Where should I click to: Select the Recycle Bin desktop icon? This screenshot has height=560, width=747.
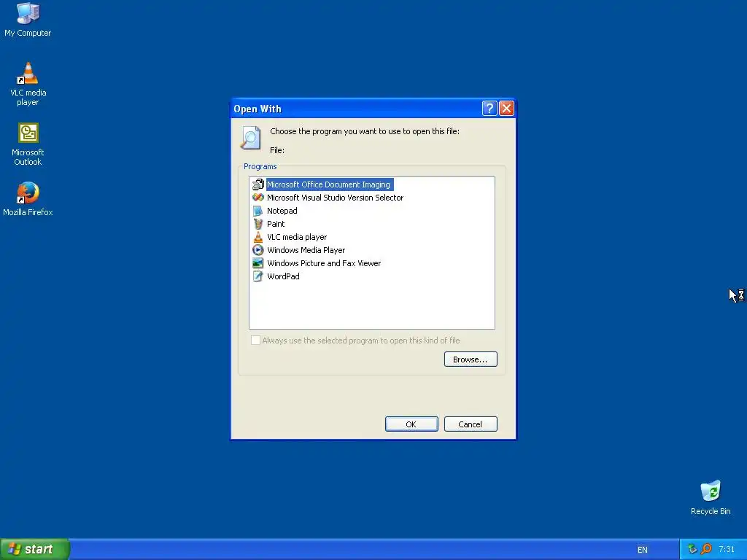pos(711,497)
